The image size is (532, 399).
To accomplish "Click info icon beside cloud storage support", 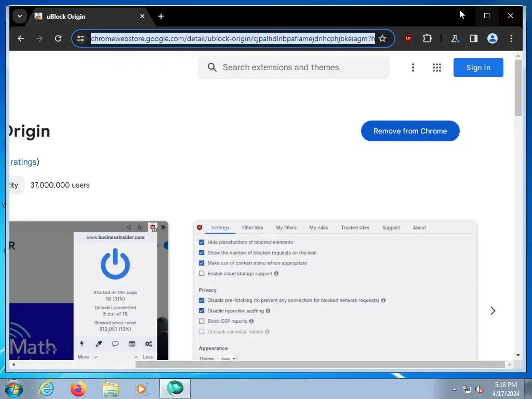I will pos(276,273).
